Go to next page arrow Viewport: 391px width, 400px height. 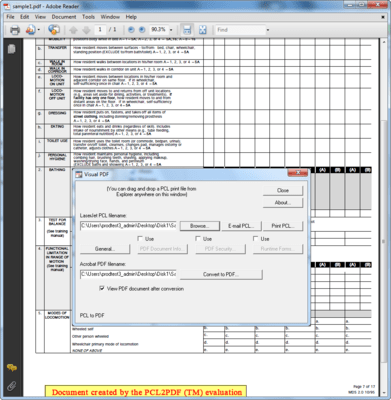(86, 30)
